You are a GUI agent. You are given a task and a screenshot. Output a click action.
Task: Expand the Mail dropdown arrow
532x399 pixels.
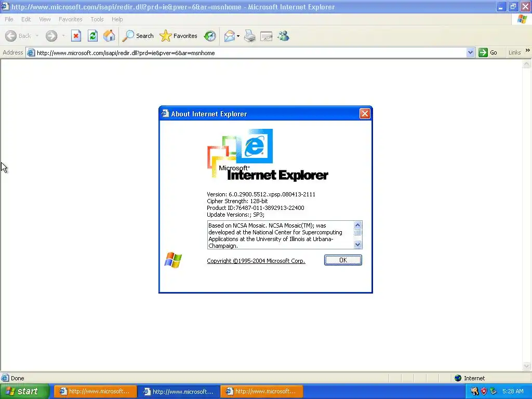pos(238,36)
